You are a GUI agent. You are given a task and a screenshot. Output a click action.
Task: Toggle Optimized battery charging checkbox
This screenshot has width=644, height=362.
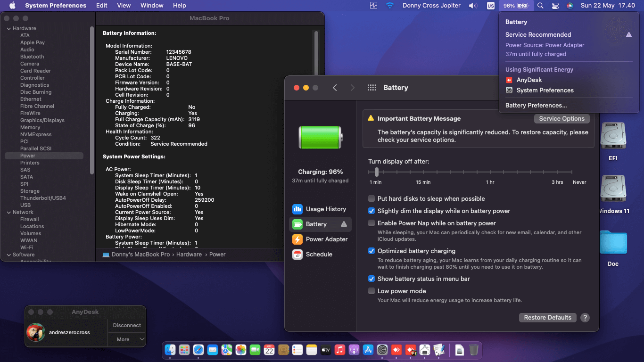pyautogui.click(x=372, y=251)
